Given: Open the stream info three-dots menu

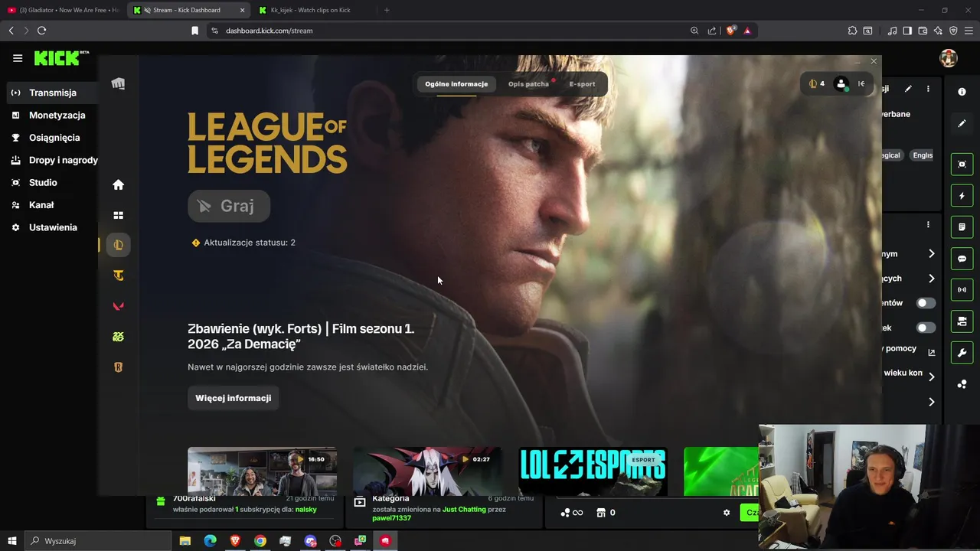Looking at the screenshot, I should pos(928,89).
